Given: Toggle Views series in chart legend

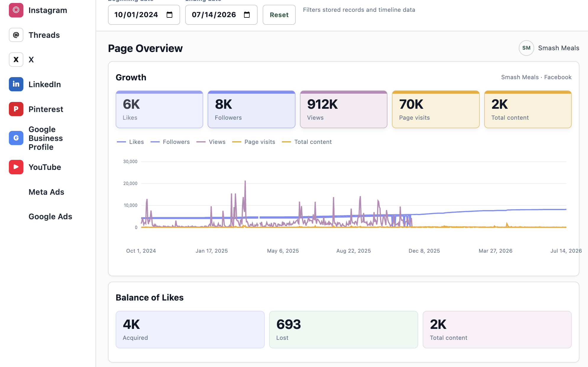Looking at the screenshot, I should click(211, 142).
